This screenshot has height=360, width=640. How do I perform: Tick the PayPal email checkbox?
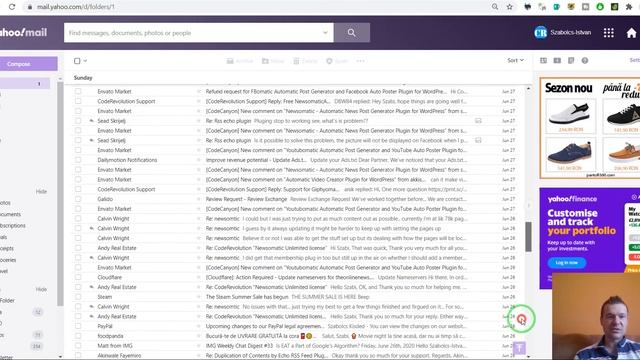(78, 327)
